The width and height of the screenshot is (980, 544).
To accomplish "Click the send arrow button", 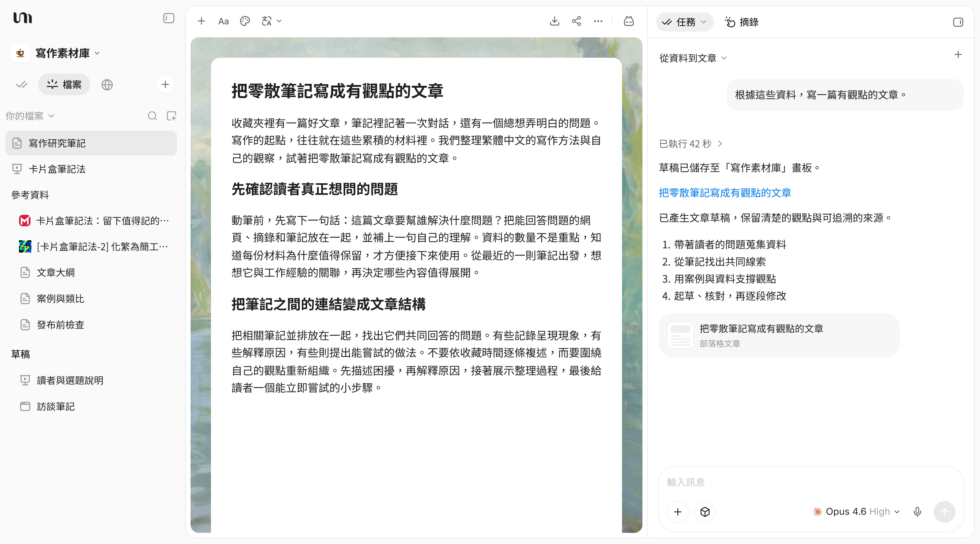I will (x=944, y=512).
